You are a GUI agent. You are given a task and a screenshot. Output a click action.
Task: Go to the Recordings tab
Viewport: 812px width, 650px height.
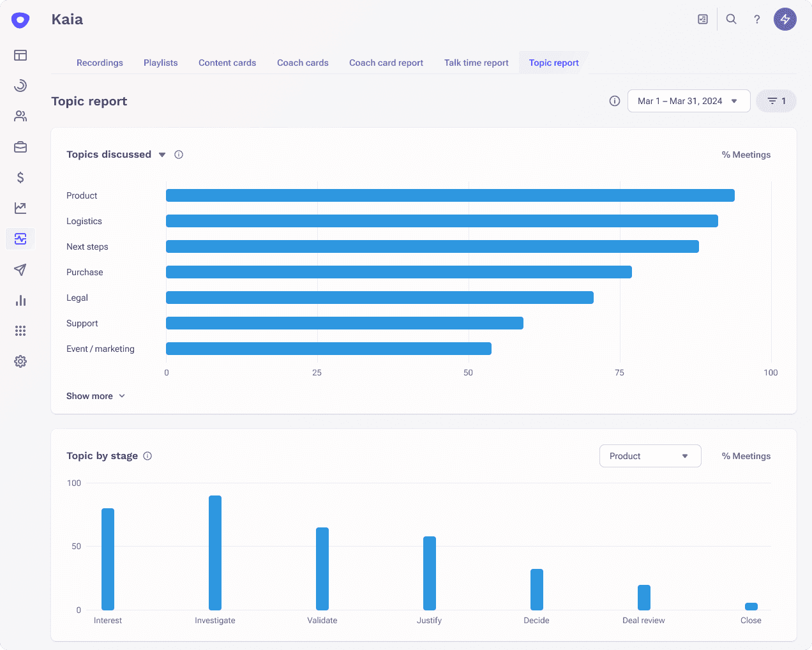100,63
